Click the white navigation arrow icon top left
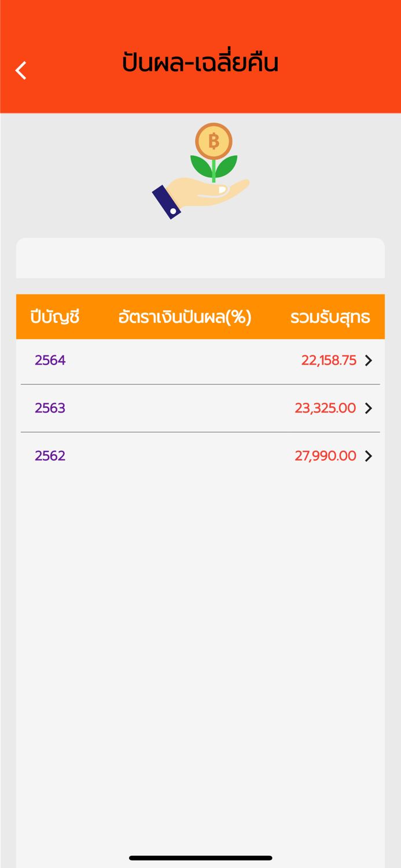 point(21,70)
